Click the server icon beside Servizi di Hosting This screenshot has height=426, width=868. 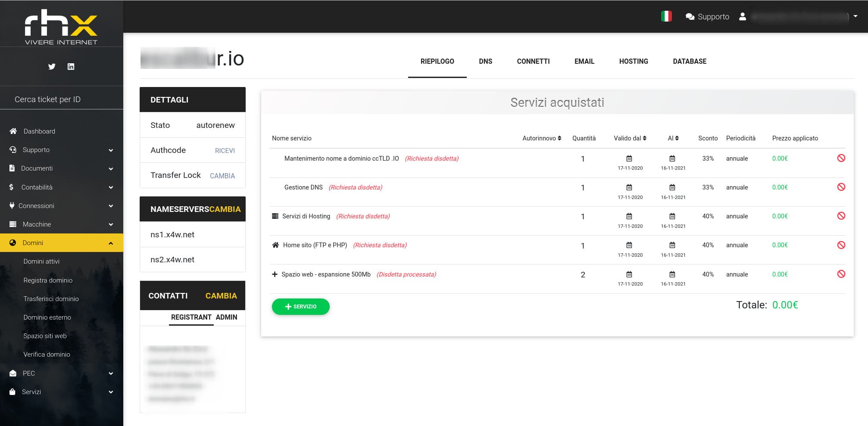click(275, 216)
